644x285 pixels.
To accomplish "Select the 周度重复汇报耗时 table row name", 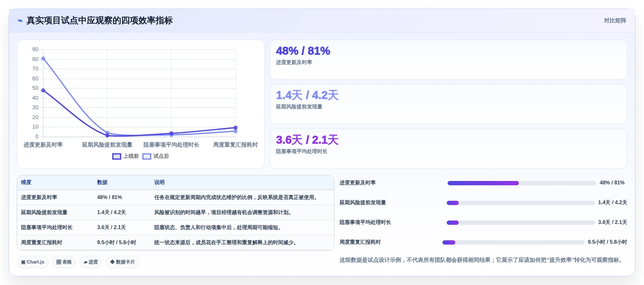I will (42, 242).
